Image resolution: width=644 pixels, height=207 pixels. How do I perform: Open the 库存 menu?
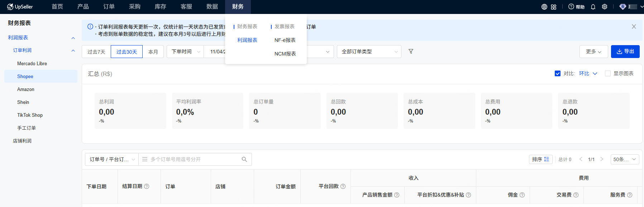161,7
